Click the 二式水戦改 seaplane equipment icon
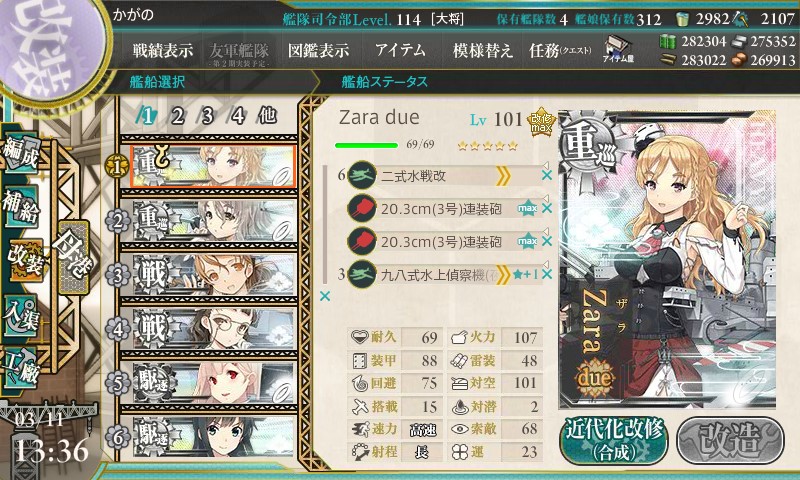Viewport: 800px width, 480px height. 361,175
